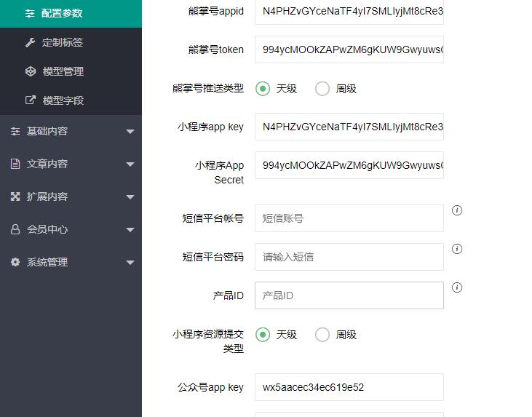
Task: Open the 定制标签 sidebar link
Action: click(x=63, y=42)
